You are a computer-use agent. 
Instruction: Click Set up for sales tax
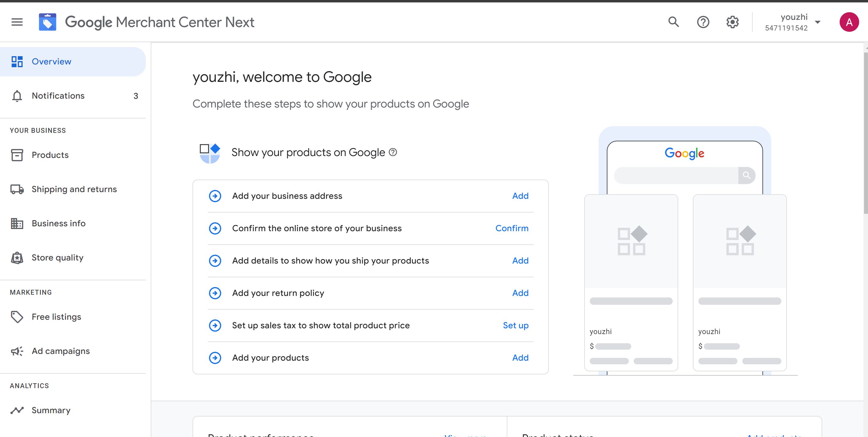(x=516, y=326)
